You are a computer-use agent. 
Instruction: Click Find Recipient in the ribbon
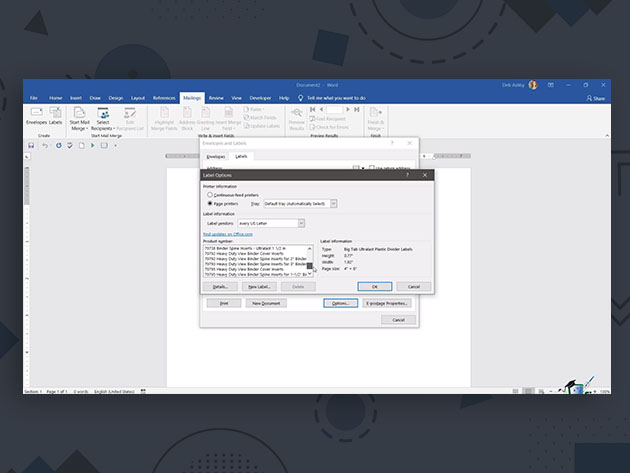pos(327,119)
